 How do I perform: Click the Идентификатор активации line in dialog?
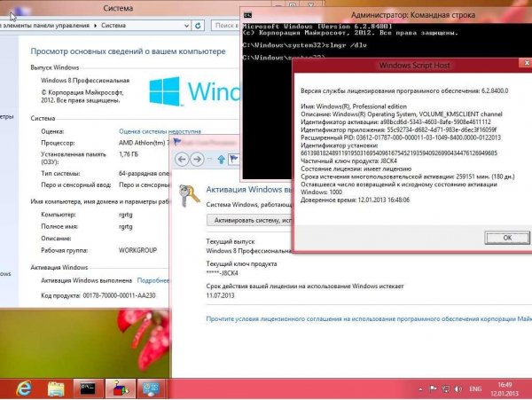coord(395,122)
